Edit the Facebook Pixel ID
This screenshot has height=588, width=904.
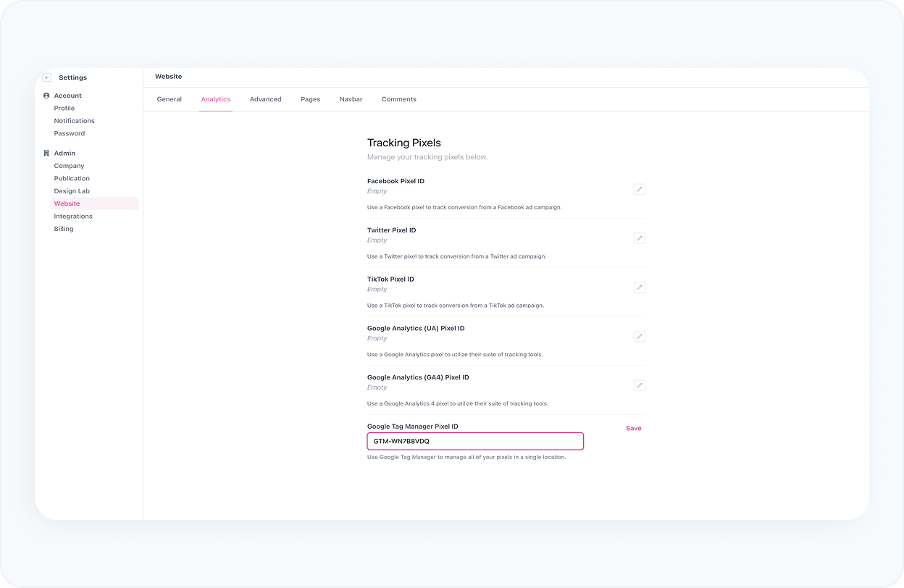coord(639,189)
